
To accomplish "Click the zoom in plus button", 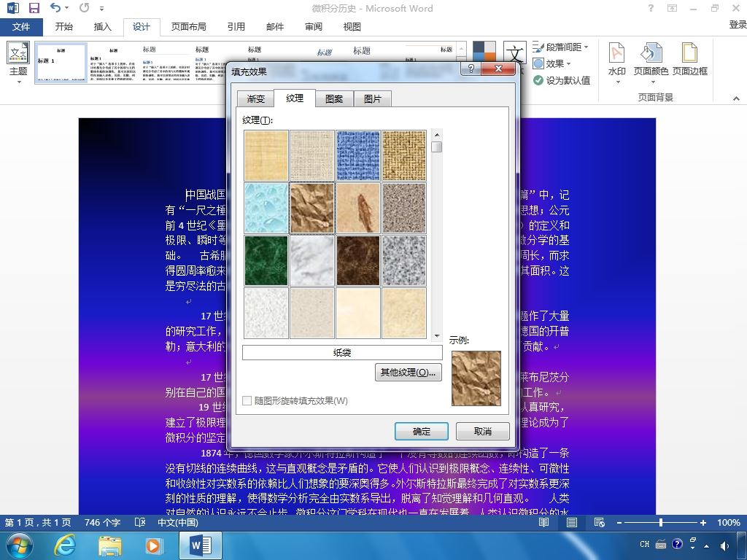I will (x=703, y=522).
